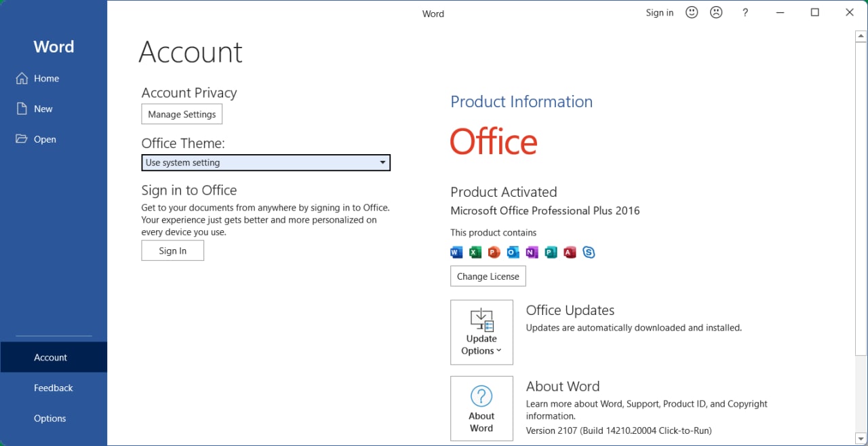Click 'Updates are automatically downloaded and installed.' text
Image resolution: width=868 pixels, height=446 pixels.
pos(634,328)
